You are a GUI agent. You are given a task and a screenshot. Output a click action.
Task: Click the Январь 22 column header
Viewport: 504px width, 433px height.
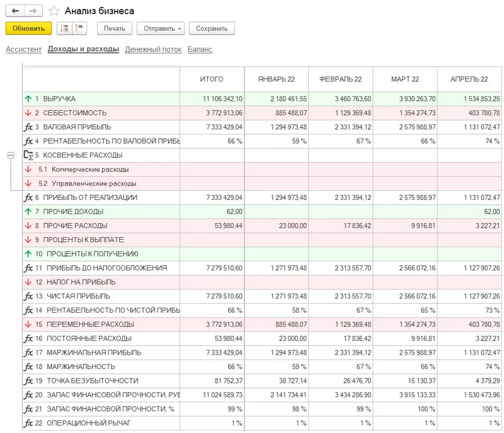click(x=276, y=79)
